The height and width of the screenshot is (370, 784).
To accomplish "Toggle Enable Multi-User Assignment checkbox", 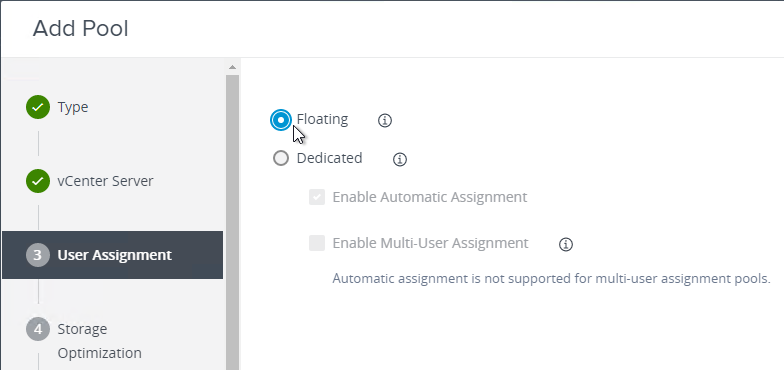I will tap(317, 243).
